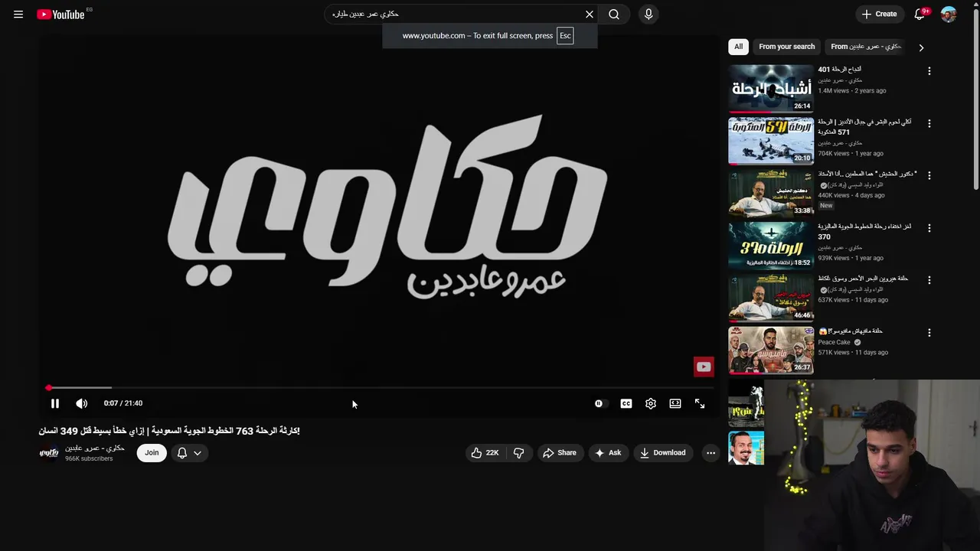
Task: Open options for the 33:38 video
Action: (x=929, y=176)
